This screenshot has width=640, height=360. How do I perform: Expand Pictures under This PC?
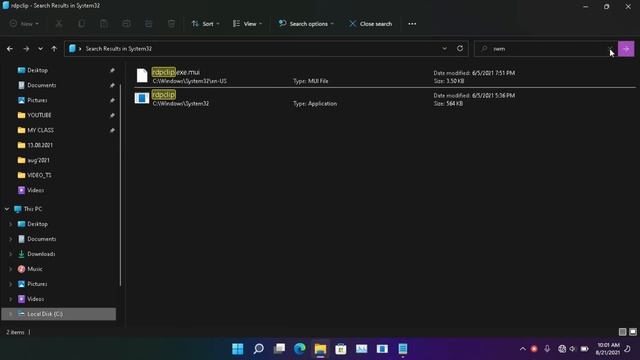tap(11, 284)
